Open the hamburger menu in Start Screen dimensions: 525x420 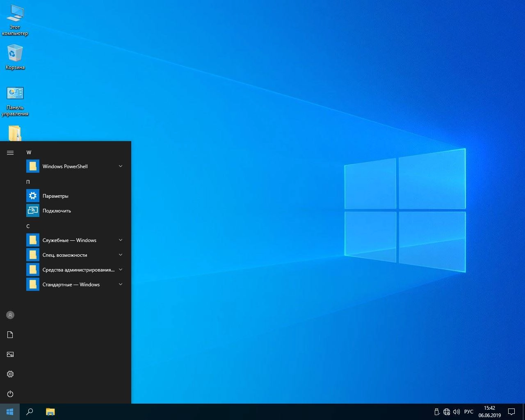[x=10, y=153]
